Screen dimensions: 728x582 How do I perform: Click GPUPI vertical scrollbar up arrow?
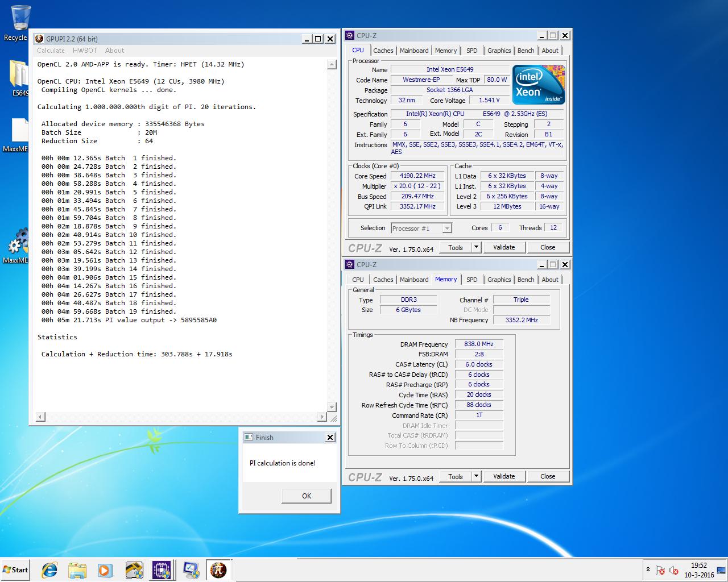[x=332, y=65]
